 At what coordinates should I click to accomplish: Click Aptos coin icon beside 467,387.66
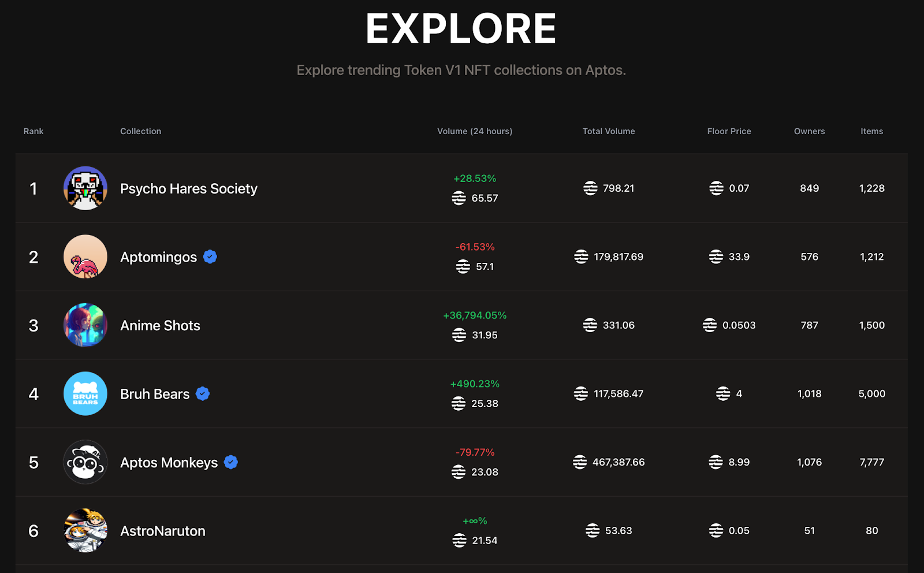pos(580,462)
